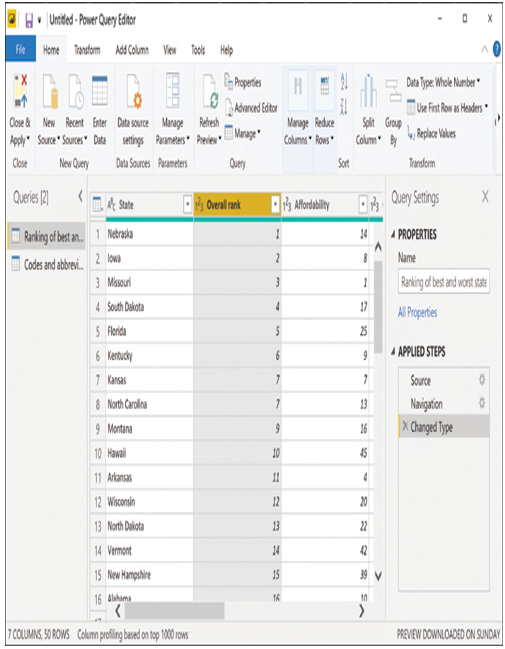
Task: Click the Group By icon
Action: (x=393, y=90)
